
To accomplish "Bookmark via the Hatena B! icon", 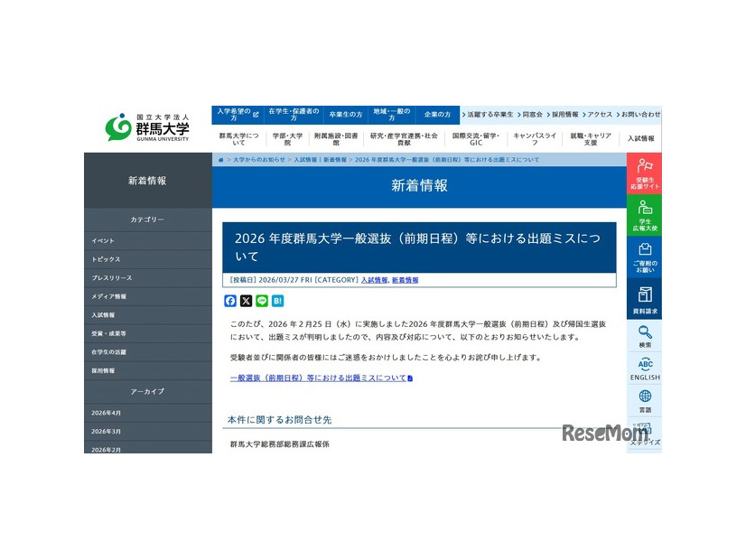I will pos(276,301).
